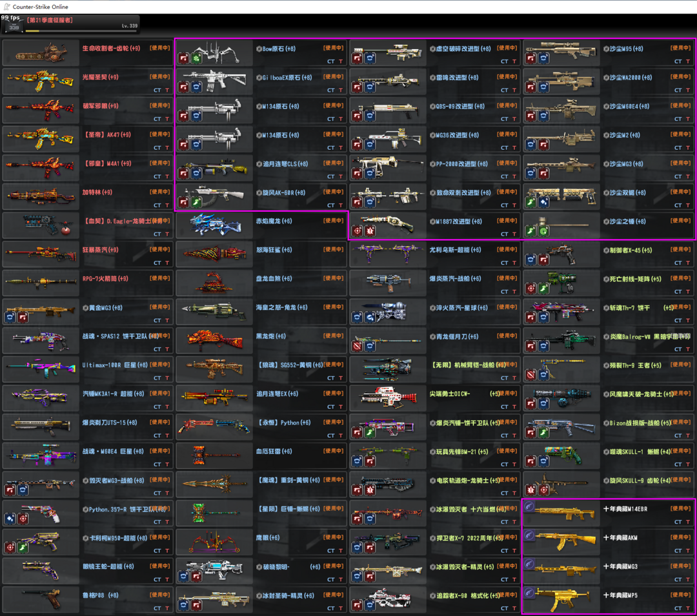Click the player XP progress bar
Image resolution: width=697 pixels, height=616 pixels.
(x=82, y=31)
